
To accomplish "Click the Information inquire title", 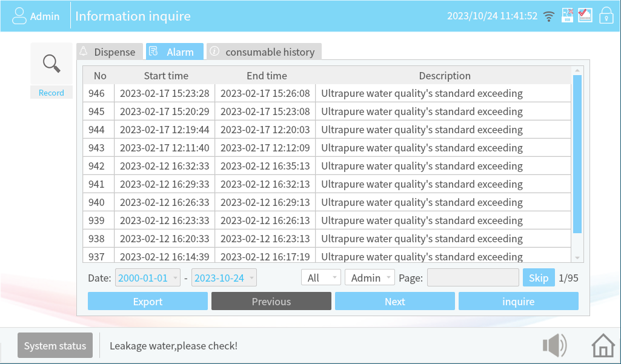I will click(133, 16).
